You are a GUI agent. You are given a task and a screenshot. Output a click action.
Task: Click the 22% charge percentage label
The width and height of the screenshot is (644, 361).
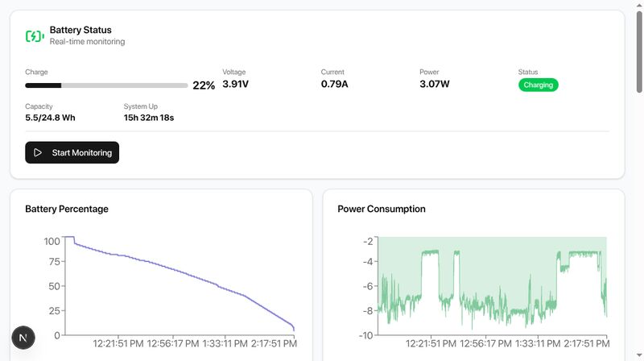point(204,85)
